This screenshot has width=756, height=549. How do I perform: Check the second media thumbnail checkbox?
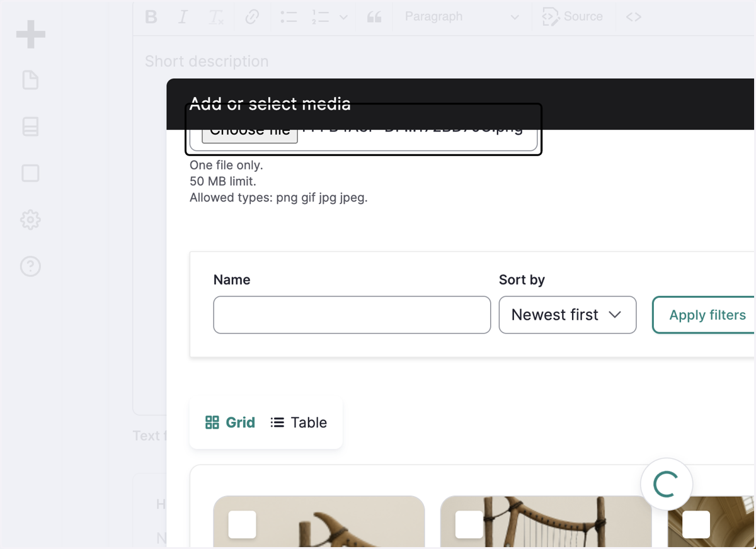point(469,524)
